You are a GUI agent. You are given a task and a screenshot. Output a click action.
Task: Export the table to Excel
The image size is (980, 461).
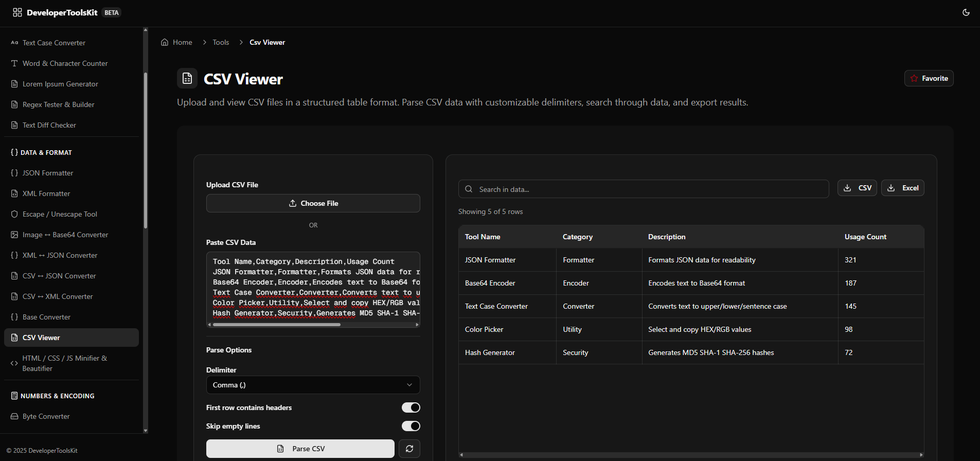coord(902,188)
